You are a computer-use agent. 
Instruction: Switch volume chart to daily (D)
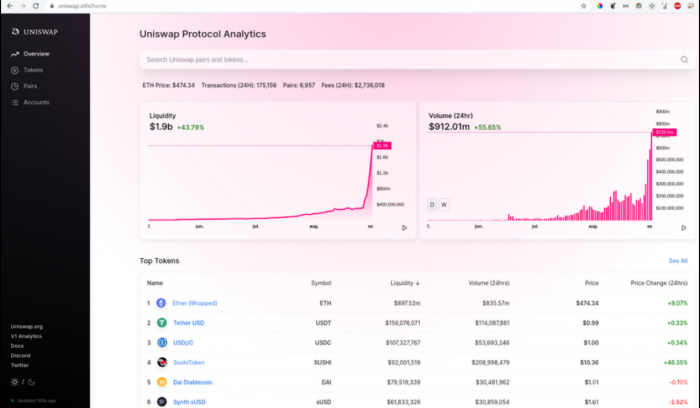[432, 204]
